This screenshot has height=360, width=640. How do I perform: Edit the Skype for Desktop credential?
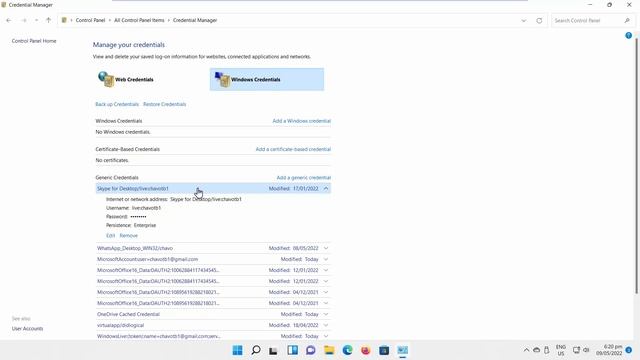click(110, 236)
